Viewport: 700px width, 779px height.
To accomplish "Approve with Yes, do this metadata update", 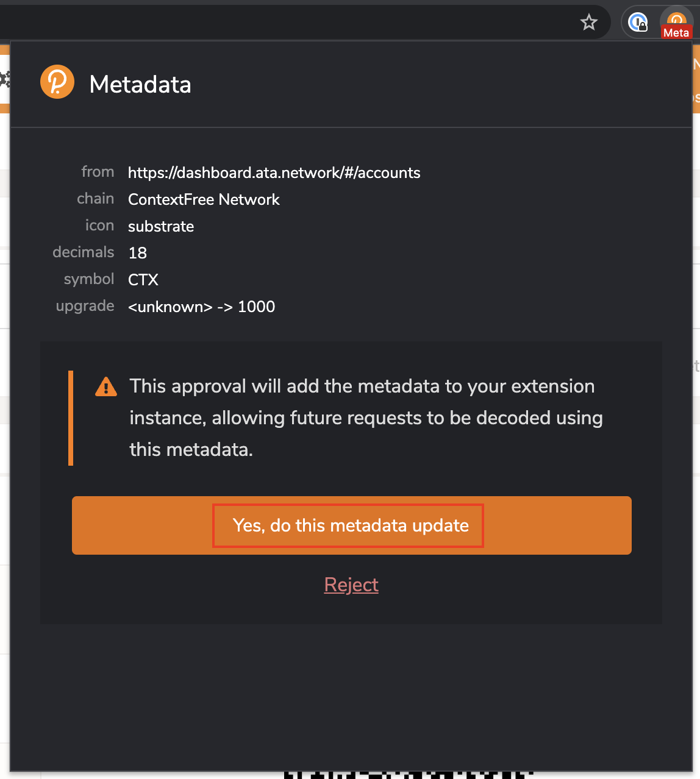I will (x=352, y=525).
